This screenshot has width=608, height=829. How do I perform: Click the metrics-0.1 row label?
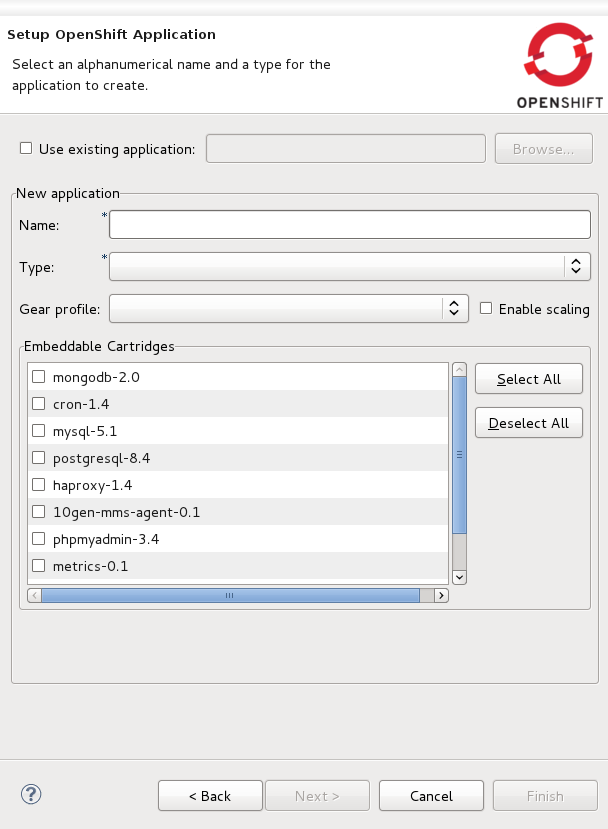[90, 566]
